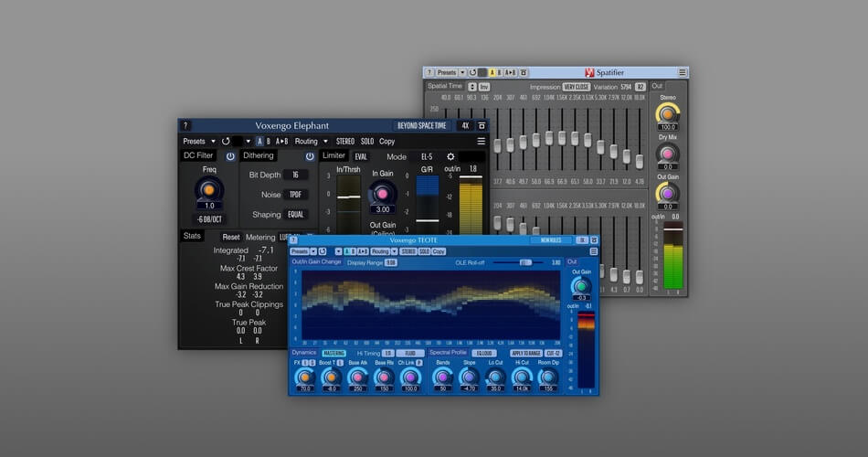Open the TEOTE help question mark
The height and width of the screenshot is (457, 868).
(294, 240)
